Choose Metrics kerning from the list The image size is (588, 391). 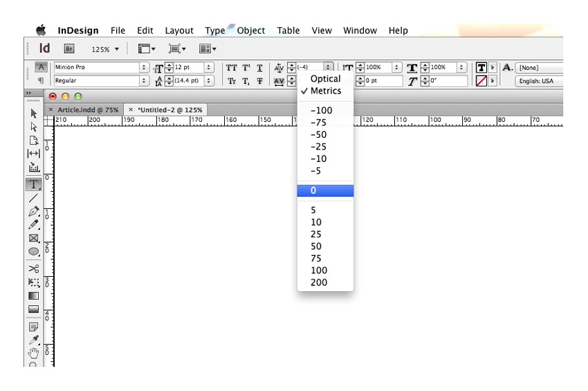325,91
